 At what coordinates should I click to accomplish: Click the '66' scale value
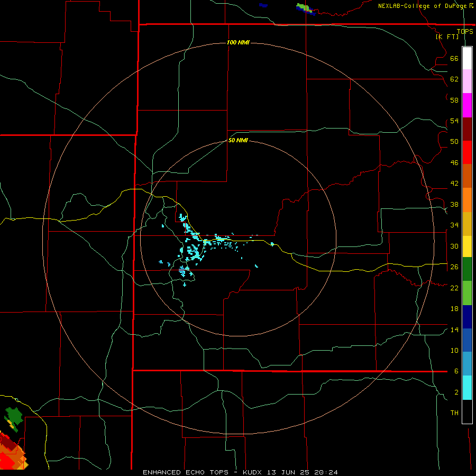tap(454, 58)
